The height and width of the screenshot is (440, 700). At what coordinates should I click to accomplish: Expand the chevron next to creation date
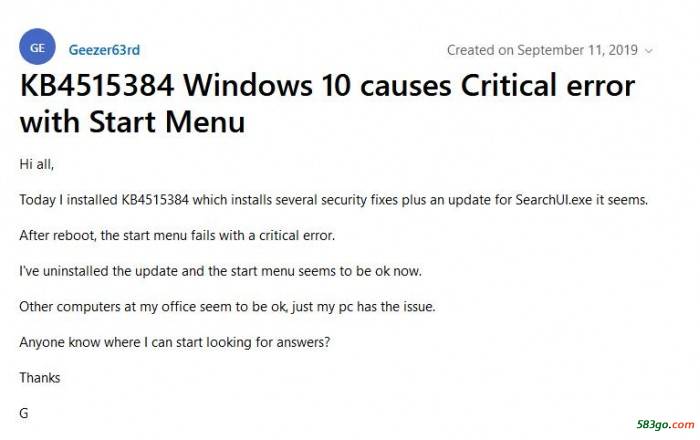649,51
